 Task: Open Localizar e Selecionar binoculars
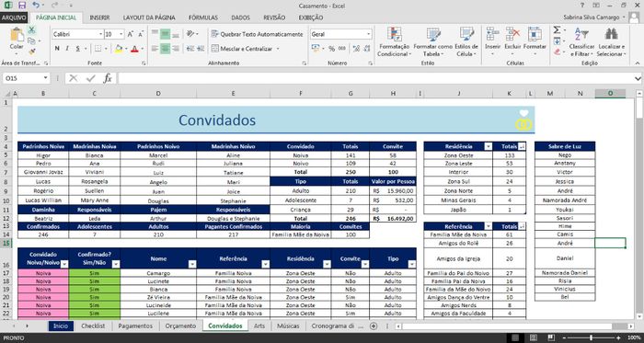pyautogui.click(x=611, y=42)
